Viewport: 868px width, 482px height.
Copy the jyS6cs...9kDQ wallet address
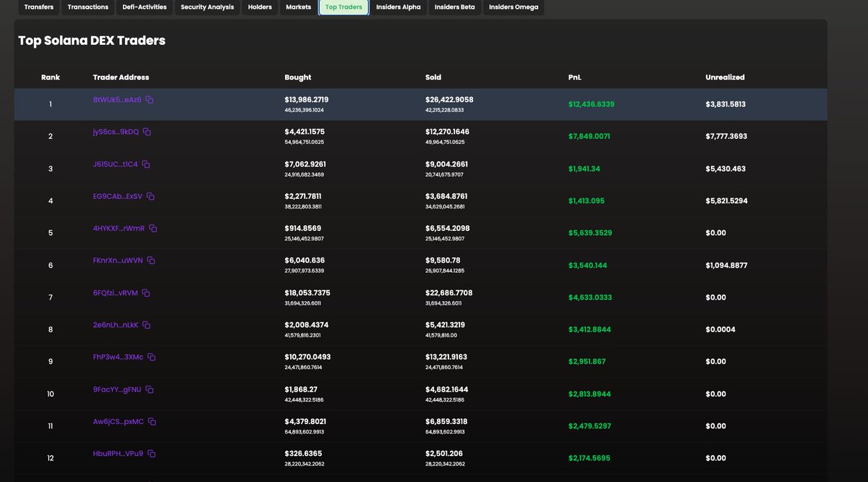click(x=147, y=132)
